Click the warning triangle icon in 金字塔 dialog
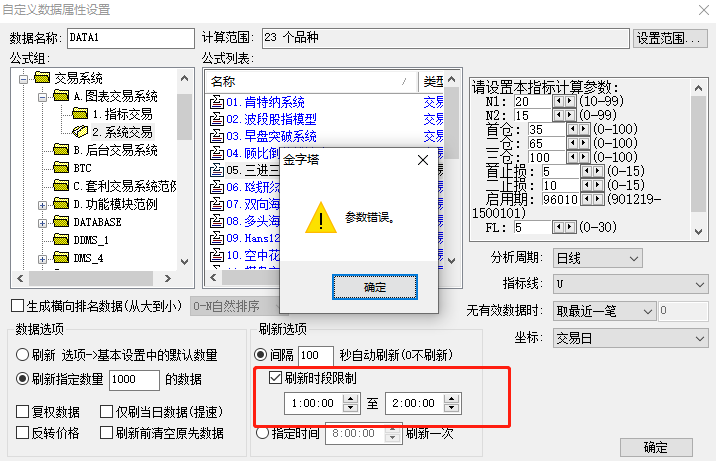 click(x=321, y=217)
